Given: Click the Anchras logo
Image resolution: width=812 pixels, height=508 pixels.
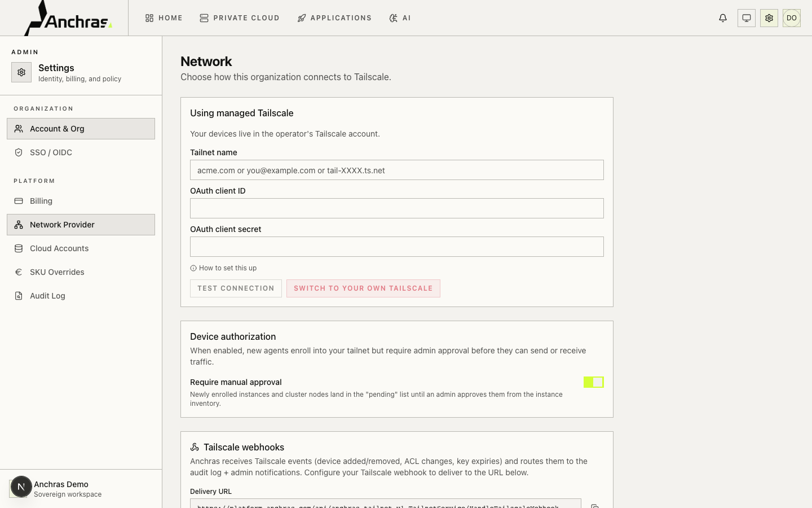Looking at the screenshot, I should click(x=68, y=18).
